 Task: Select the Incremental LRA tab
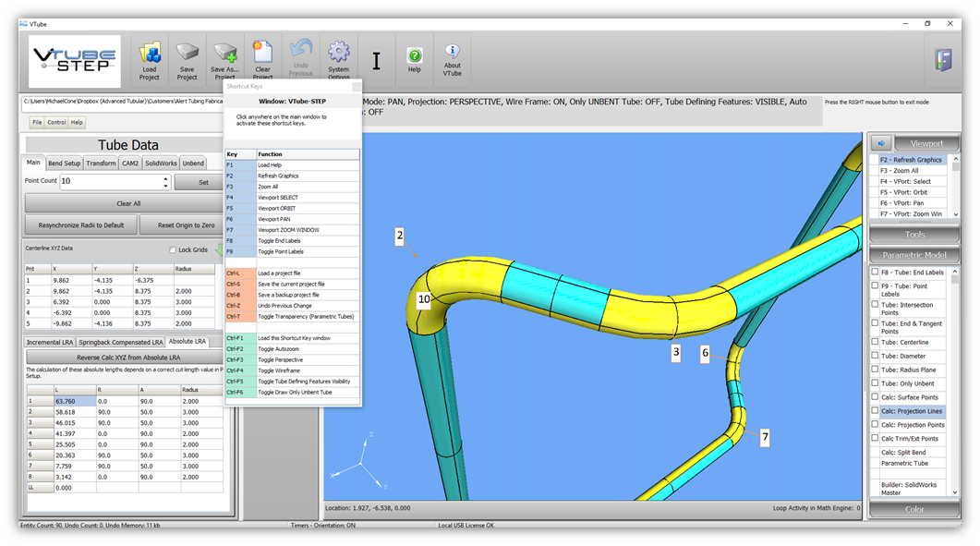(x=49, y=342)
